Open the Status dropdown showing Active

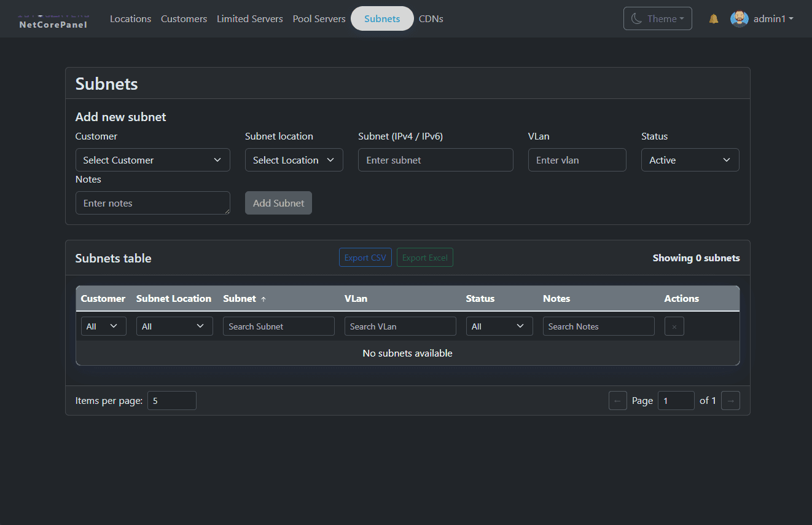click(x=690, y=160)
